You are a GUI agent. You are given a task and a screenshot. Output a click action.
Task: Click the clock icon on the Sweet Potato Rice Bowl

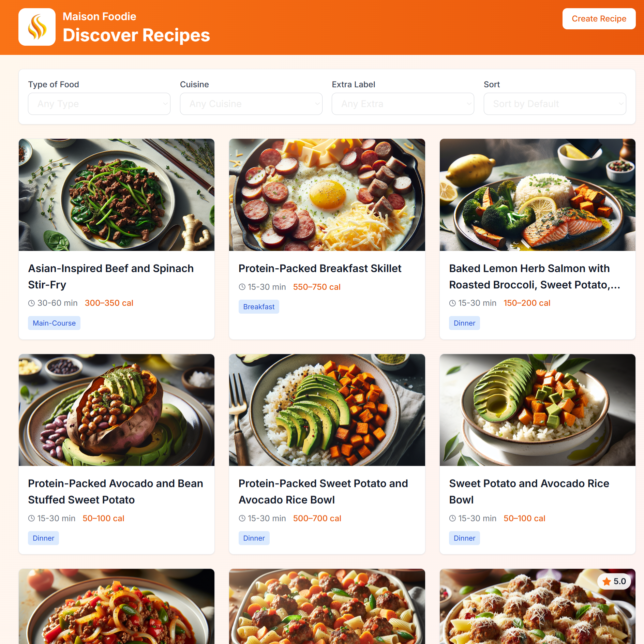[452, 518]
